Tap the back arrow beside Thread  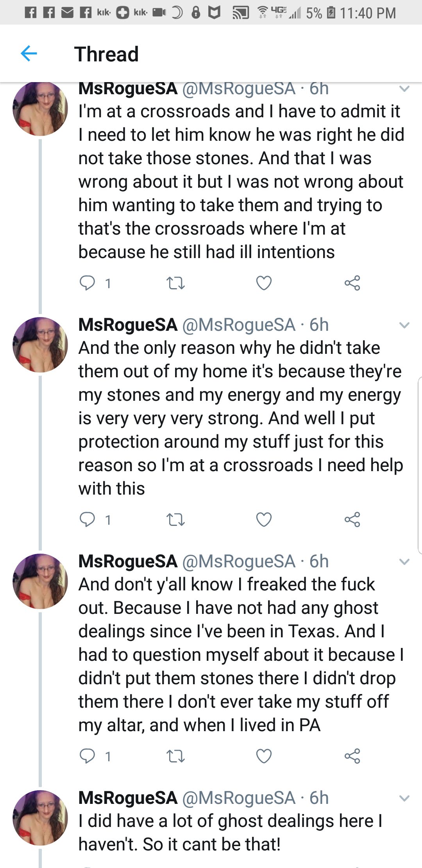click(29, 53)
